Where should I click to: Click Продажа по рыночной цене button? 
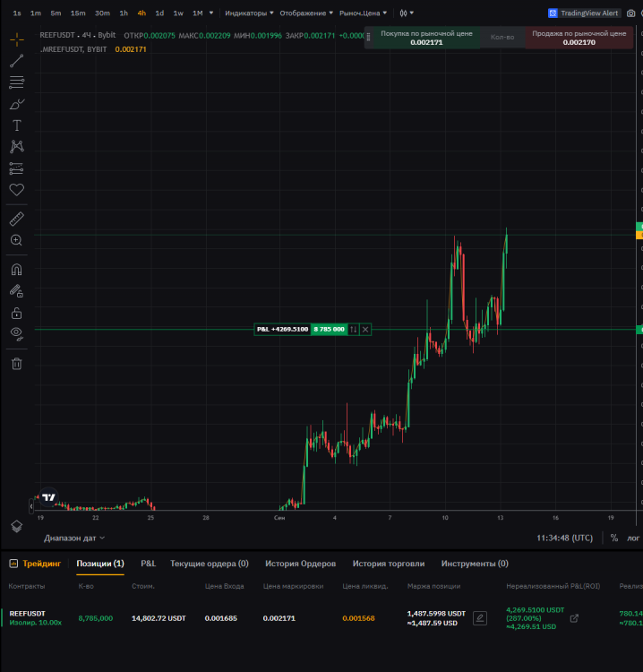coord(579,38)
